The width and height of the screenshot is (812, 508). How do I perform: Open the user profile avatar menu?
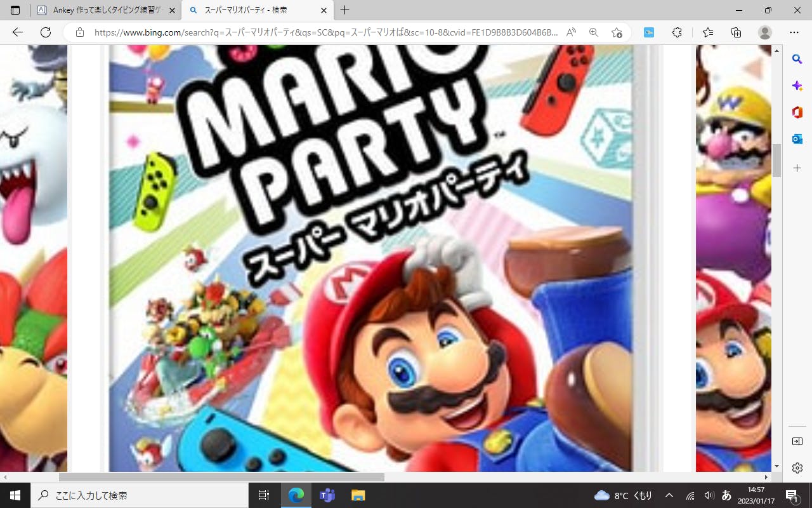pos(765,32)
